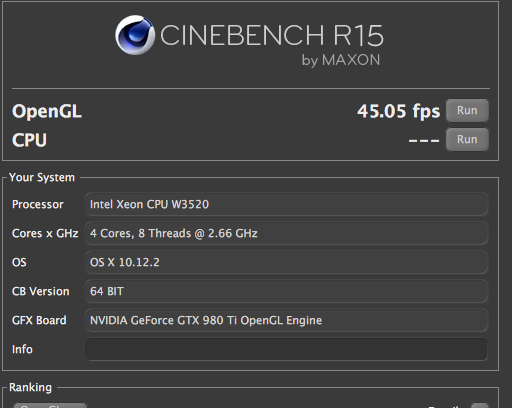Click the OpenGL label

coord(47,111)
